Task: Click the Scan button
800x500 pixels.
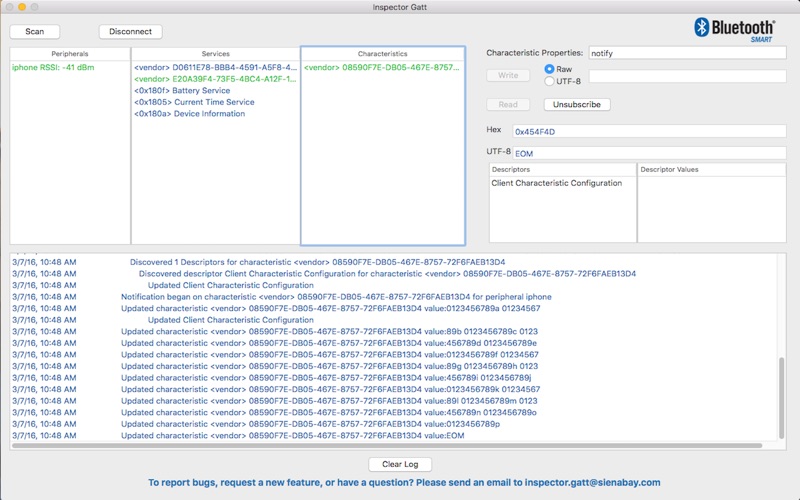Action: pos(35,32)
